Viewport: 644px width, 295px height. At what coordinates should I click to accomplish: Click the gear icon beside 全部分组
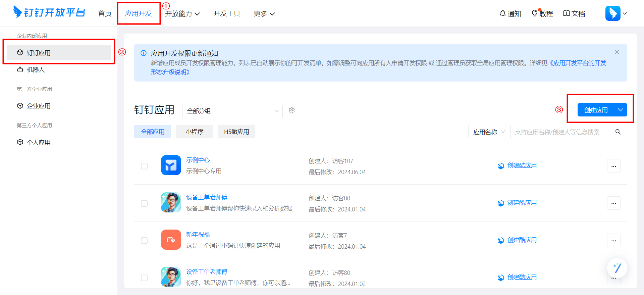pyautogui.click(x=292, y=110)
